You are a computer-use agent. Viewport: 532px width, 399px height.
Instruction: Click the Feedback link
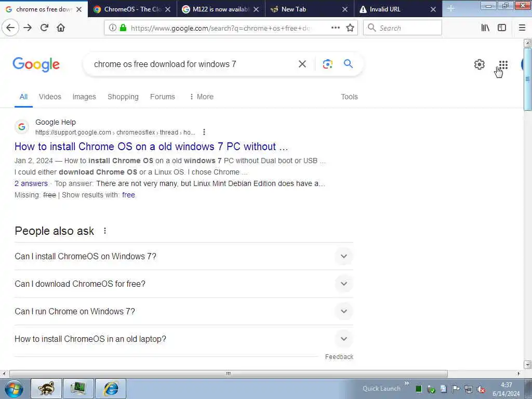(x=339, y=356)
